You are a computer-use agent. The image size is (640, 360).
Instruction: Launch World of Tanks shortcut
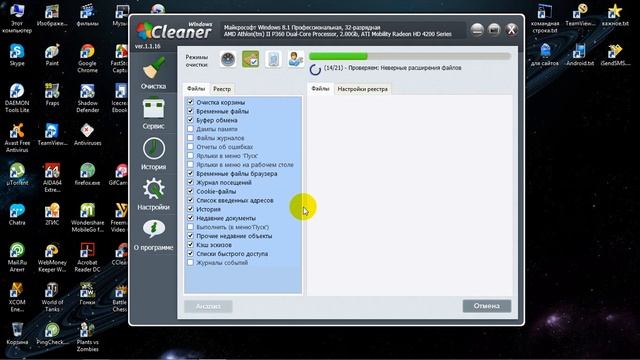pyautogui.click(x=52, y=298)
